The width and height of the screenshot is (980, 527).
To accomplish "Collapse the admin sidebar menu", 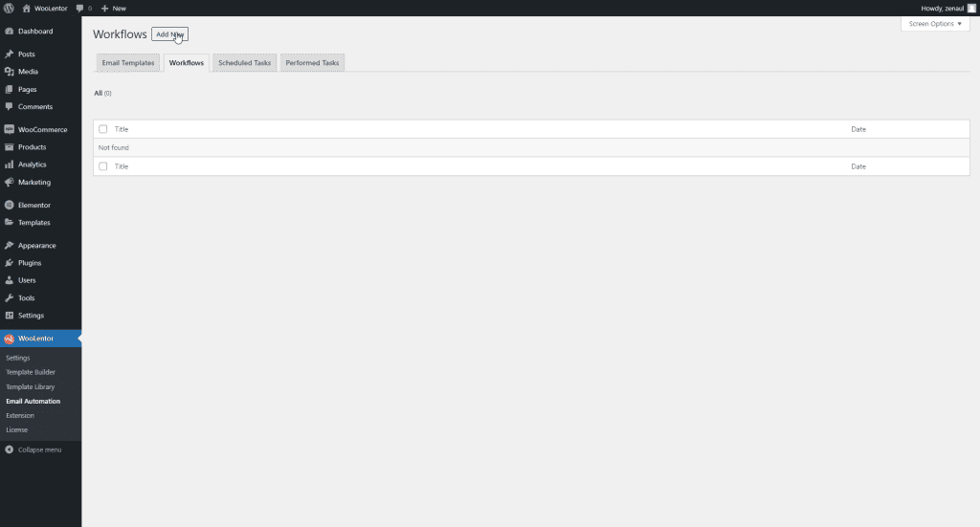I will [x=33, y=450].
